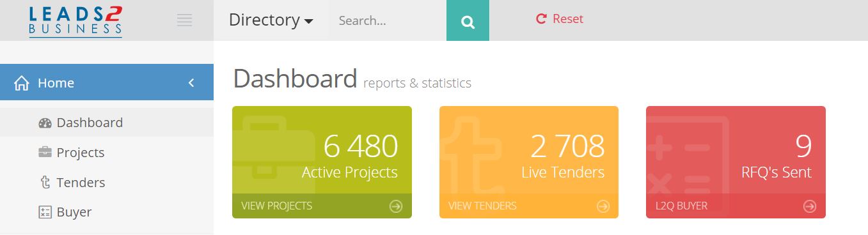Click the arrow icon beside VIEW PROJECTS

(x=396, y=206)
